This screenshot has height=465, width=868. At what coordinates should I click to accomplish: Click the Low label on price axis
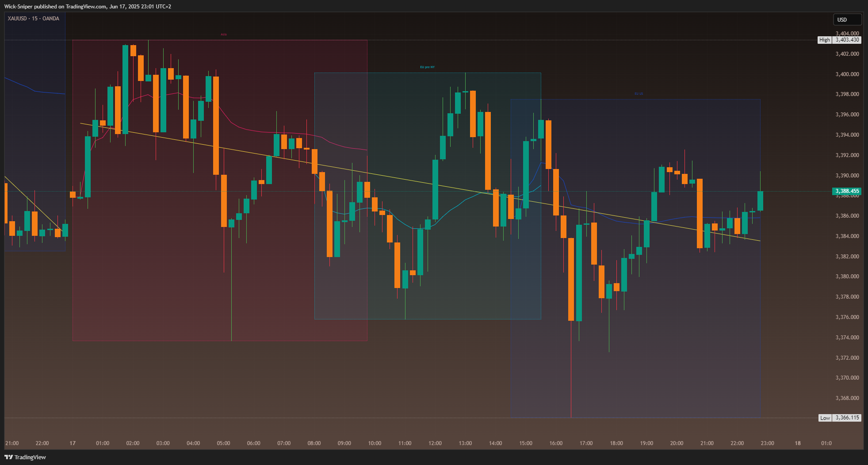825,418
